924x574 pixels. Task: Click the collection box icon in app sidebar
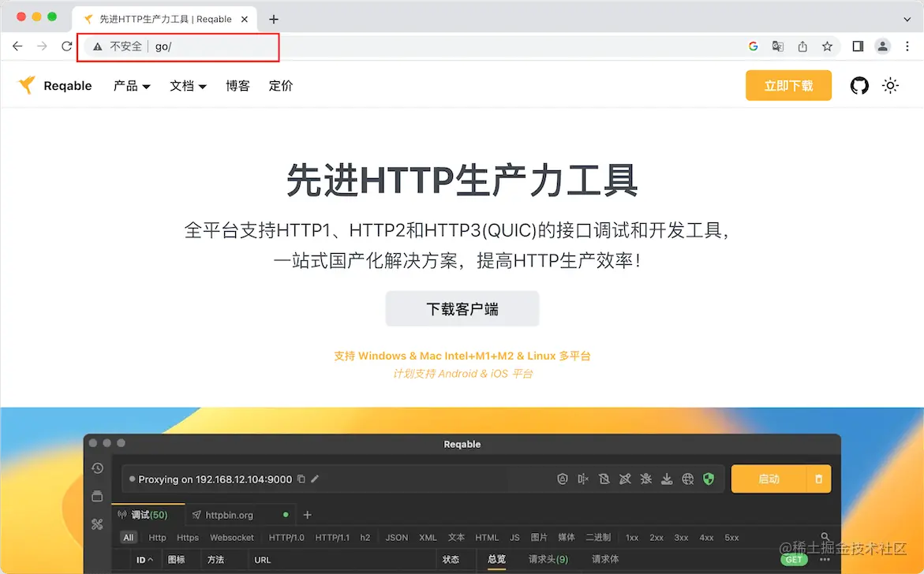coord(97,496)
